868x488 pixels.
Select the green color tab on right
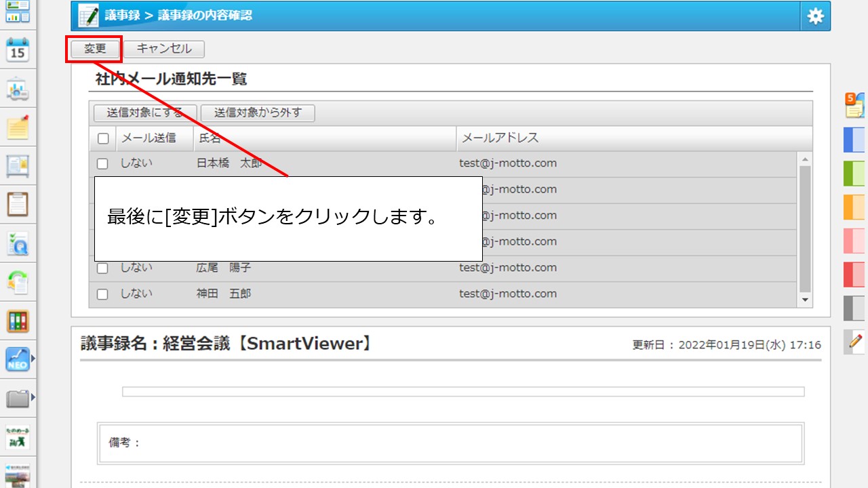tap(854, 174)
